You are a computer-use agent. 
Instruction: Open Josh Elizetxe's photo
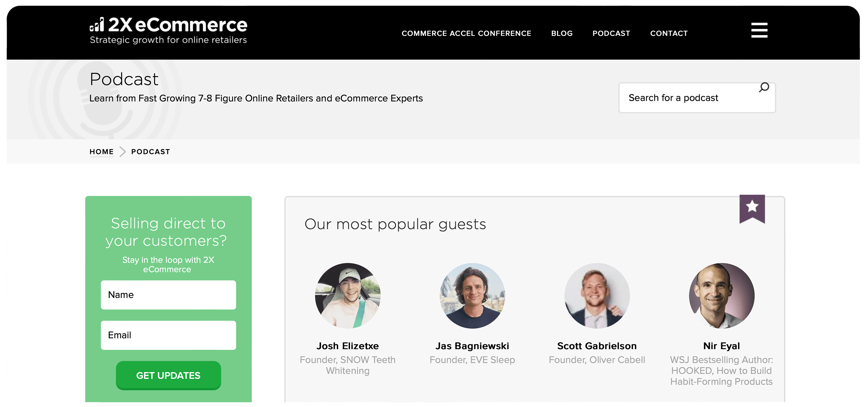[x=348, y=296]
